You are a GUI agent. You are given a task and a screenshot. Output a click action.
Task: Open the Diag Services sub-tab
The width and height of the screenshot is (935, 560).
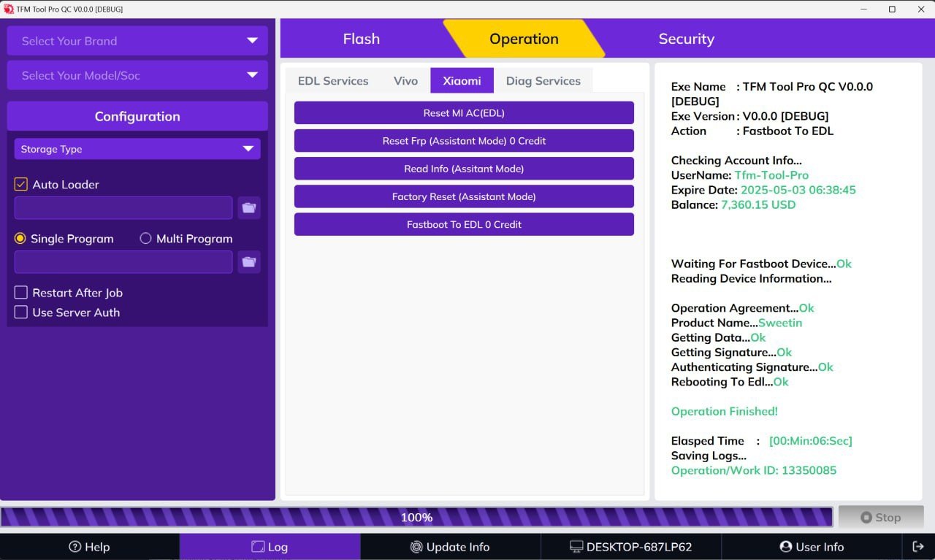point(543,81)
